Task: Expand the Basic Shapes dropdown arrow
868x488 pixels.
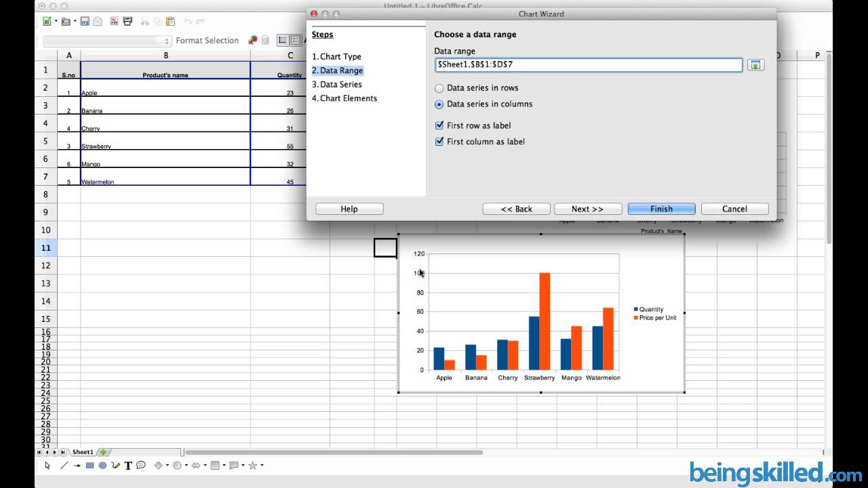Action: [167, 465]
